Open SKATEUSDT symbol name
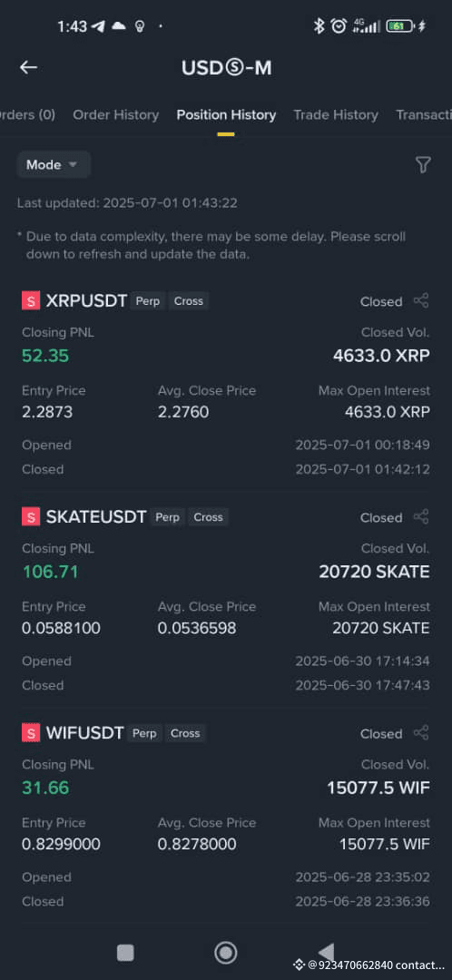Screen dimensions: 452x980 [96, 517]
